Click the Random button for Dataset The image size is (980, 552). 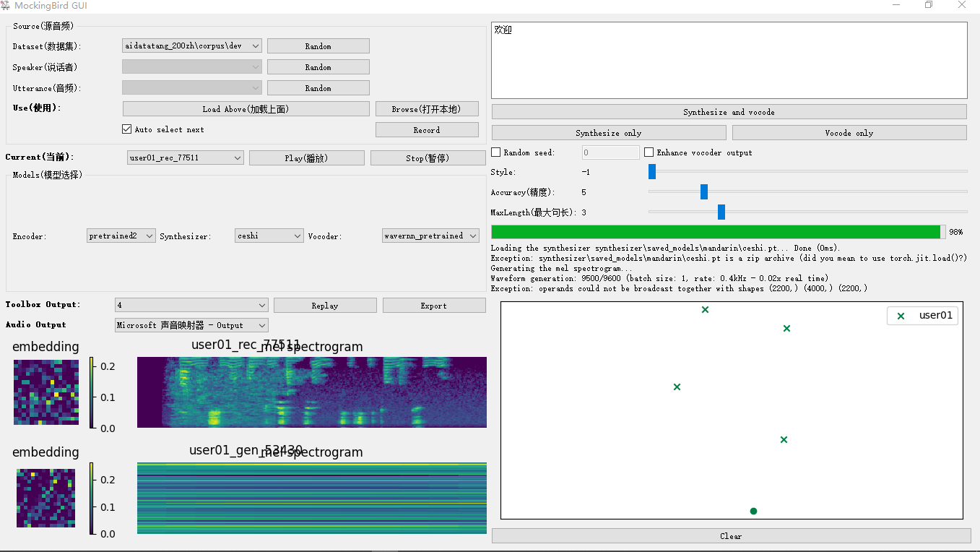318,46
